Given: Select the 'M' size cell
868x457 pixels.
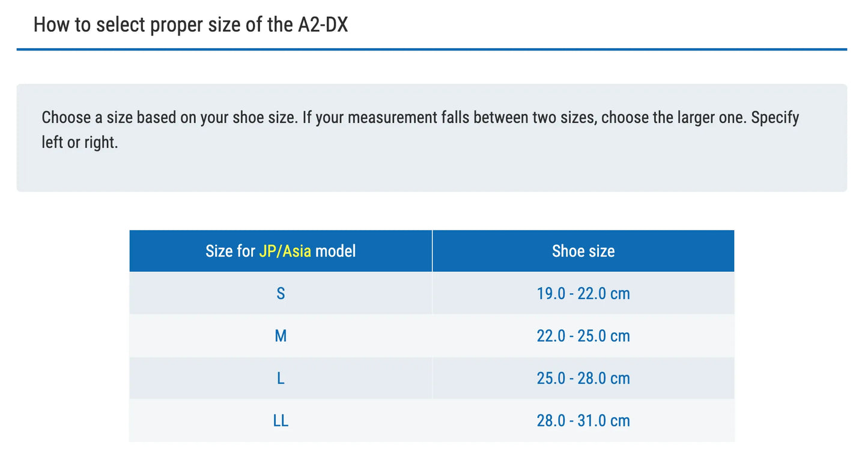Looking at the screenshot, I should 281,336.
